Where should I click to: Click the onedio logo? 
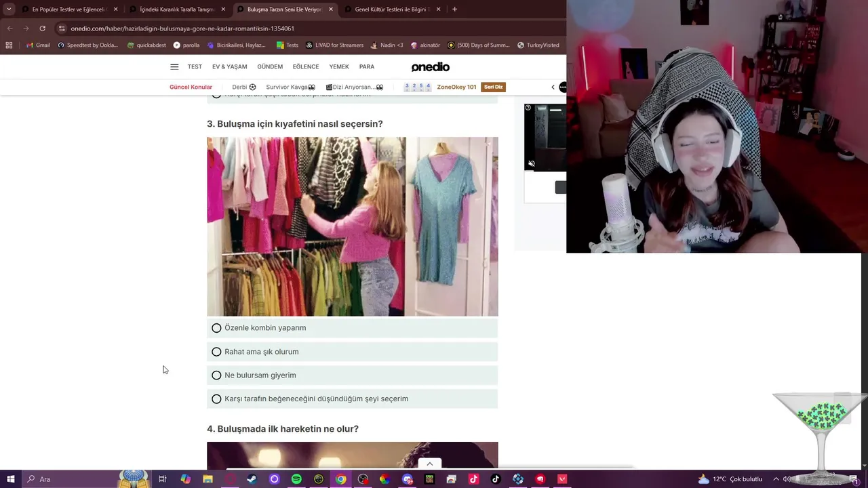tap(430, 66)
